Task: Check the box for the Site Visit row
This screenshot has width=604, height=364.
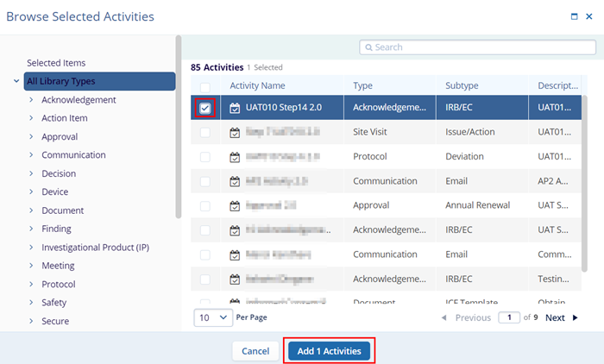Action: (x=205, y=133)
